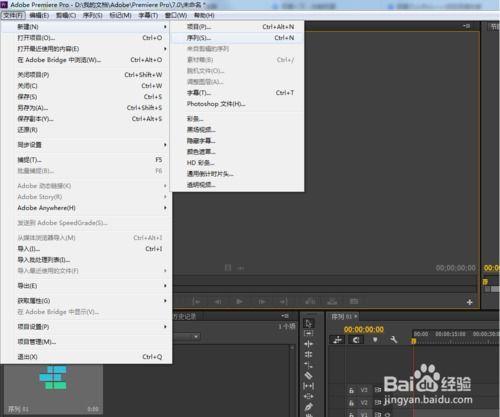Step forward one frame in monitor
The width and height of the screenshot is (500, 417).
point(262,302)
